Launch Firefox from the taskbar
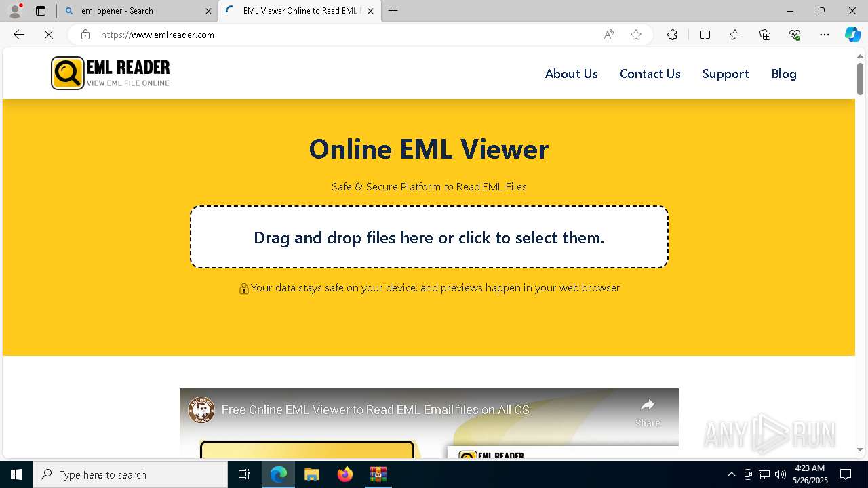The width and height of the screenshot is (868, 488). click(x=344, y=474)
